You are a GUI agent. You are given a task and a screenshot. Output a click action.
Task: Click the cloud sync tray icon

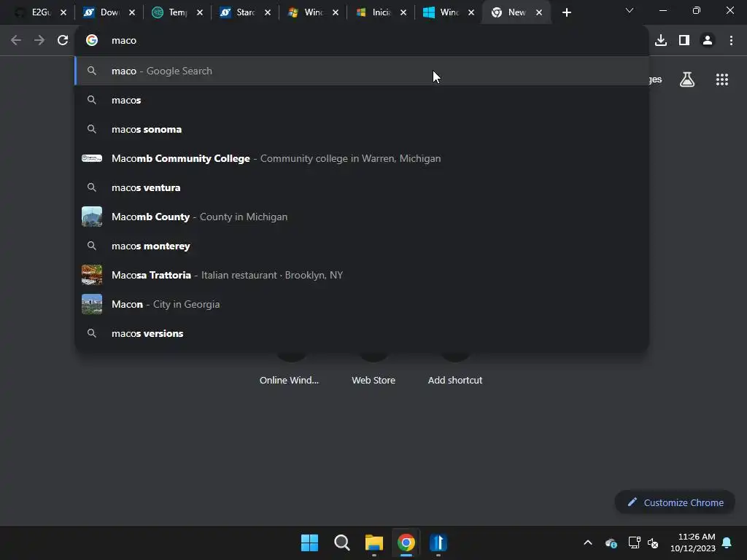pos(611,542)
